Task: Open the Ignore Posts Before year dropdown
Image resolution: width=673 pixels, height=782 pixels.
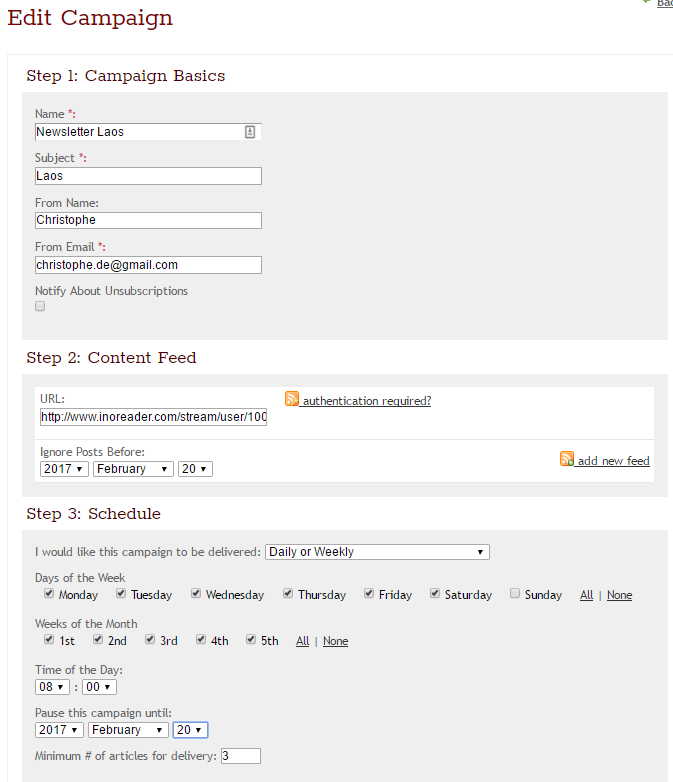Action: click(64, 469)
